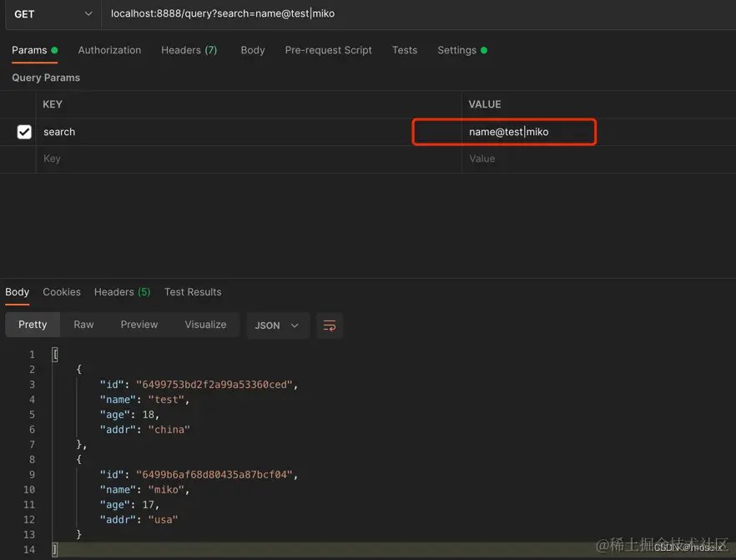
Task: Switch to the request Body tab
Action: tap(253, 50)
